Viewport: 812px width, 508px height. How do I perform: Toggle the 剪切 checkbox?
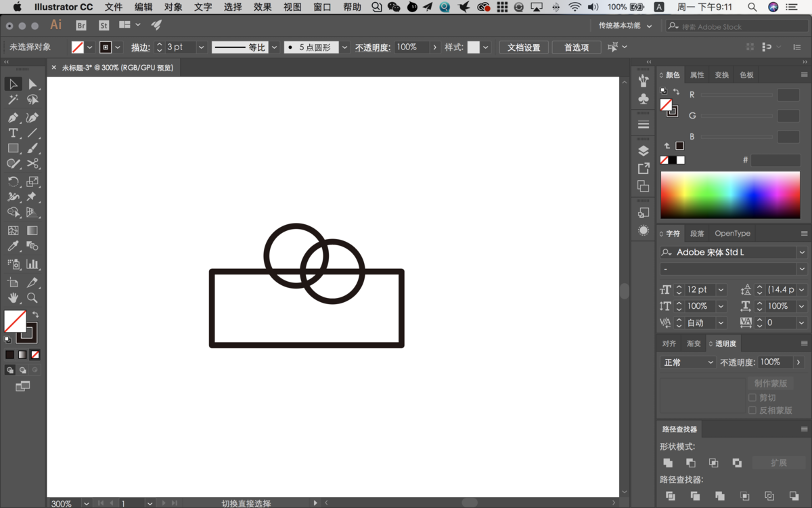coord(752,398)
